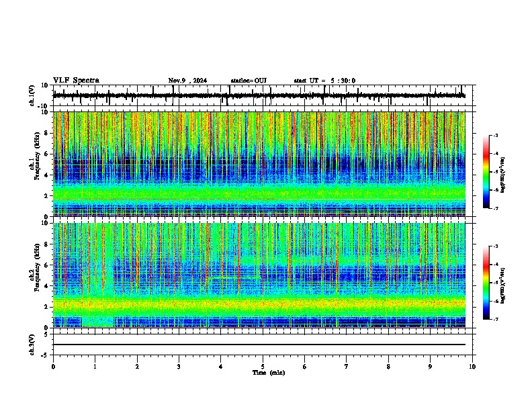The width and height of the screenshot is (532, 411).
Task: Click the "station=OUI" header text
Action: pos(249,81)
